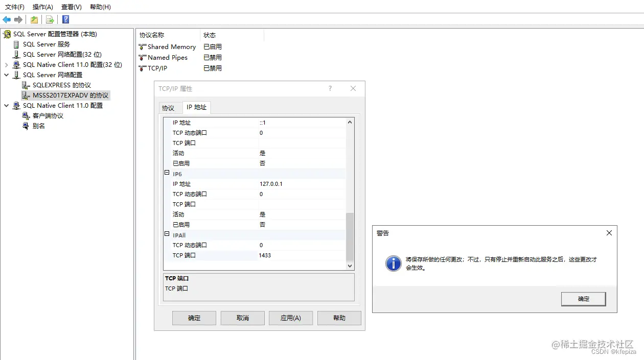Click 应用(A) in the TCP/IP properties dialog
Screen dimensions: 644x360
click(x=290, y=318)
